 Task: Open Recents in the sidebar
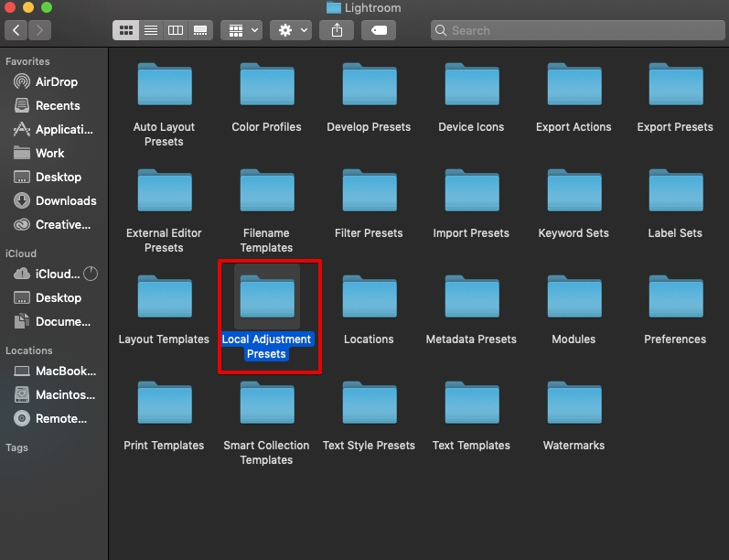pos(54,105)
